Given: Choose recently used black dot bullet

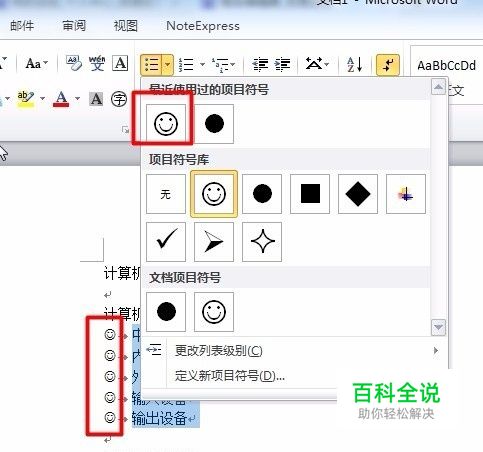Looking at the screenshot, I should point(214,124).
